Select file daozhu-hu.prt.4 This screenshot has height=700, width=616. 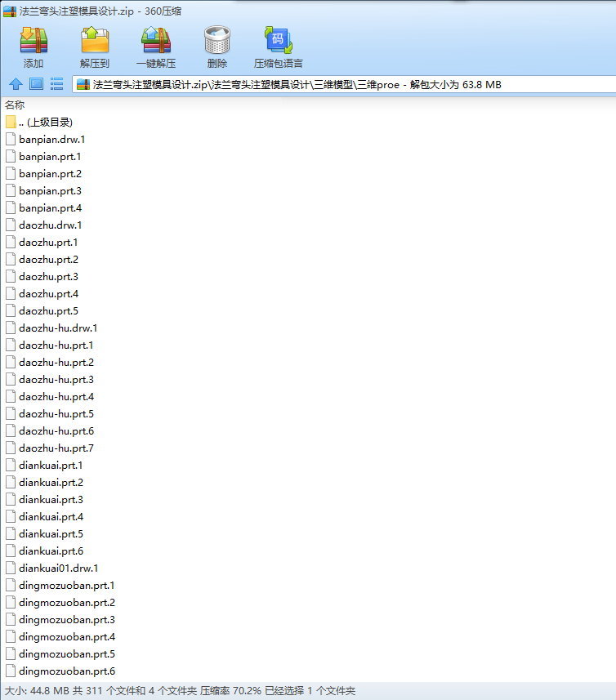pos(50,396)
